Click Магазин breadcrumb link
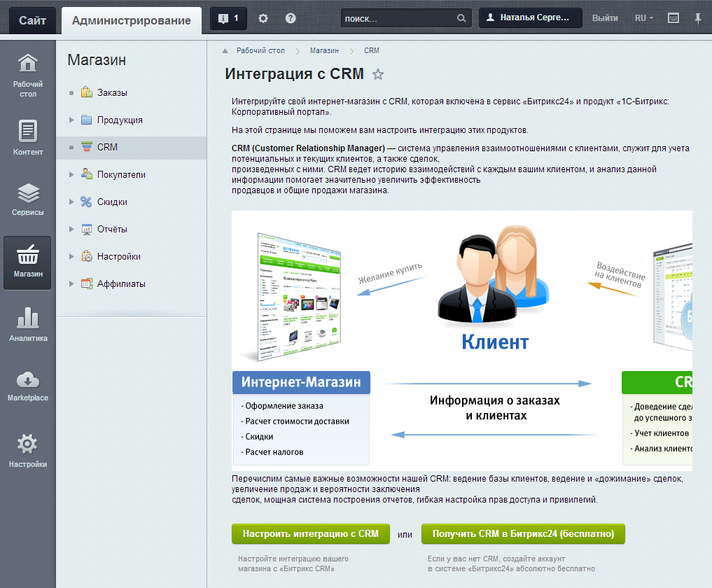Screen dimensions: 712x588 pyautogui.click(x=324, y=50)
